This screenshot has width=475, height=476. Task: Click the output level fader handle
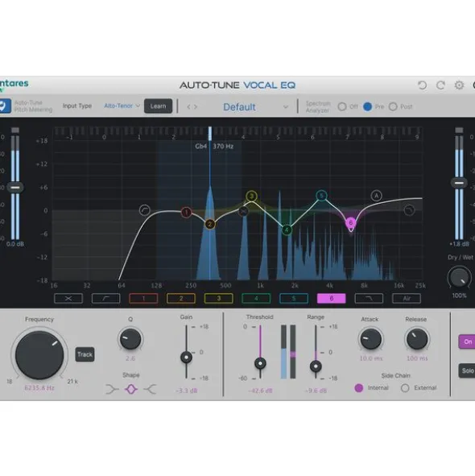point(459,183)
